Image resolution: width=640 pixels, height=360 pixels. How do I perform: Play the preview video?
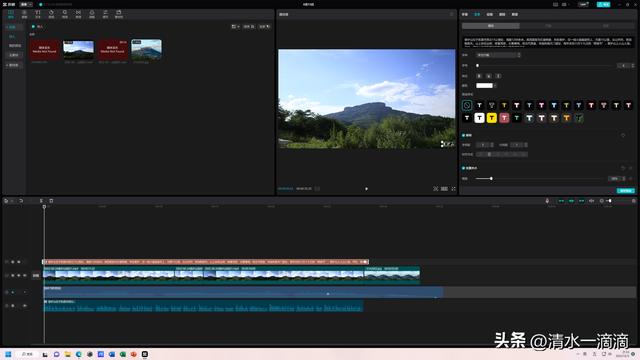367,189
